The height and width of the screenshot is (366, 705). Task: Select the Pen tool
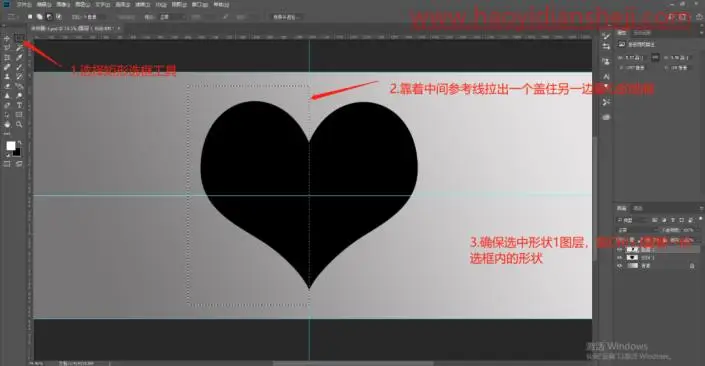7,105
